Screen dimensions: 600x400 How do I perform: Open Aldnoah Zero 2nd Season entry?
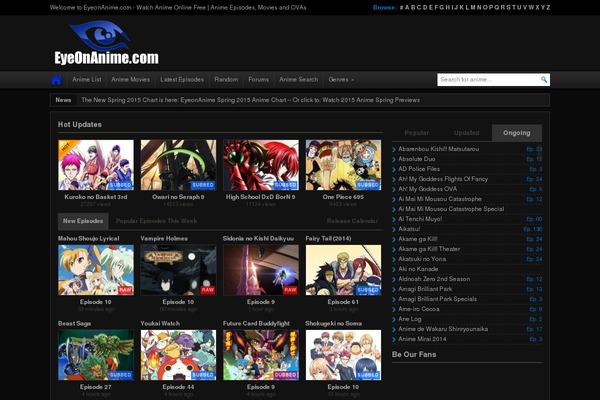pyautogui.click(x=434, y=279)
